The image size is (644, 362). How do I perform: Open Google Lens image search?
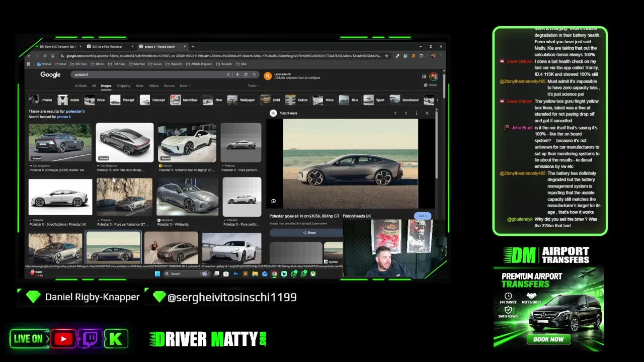click(246, 74)
